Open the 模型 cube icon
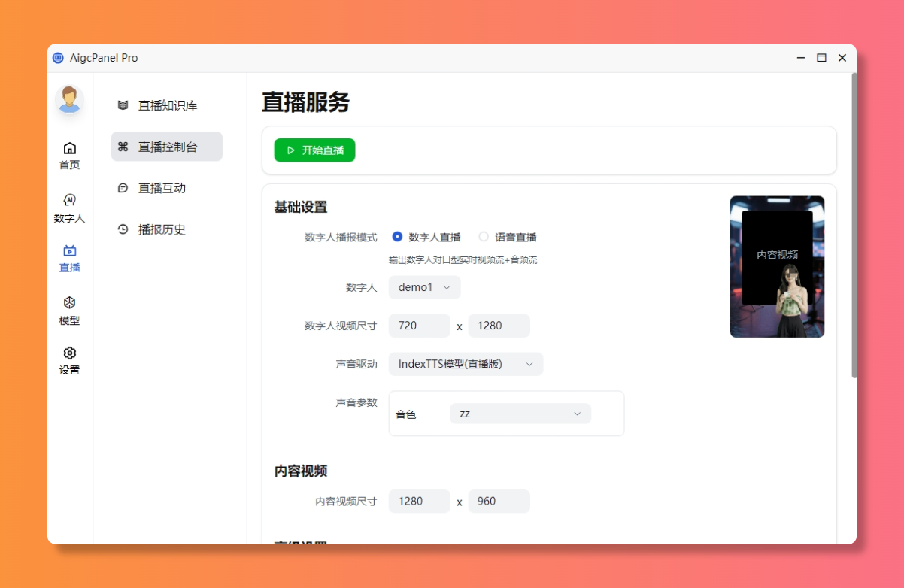The height and width of the screenshot is (588, 904). pos(70,303)
